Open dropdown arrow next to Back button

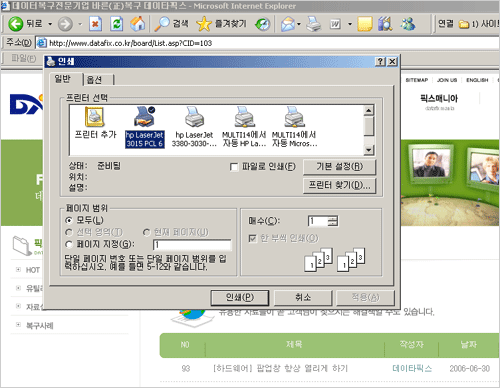pos(50,24)
